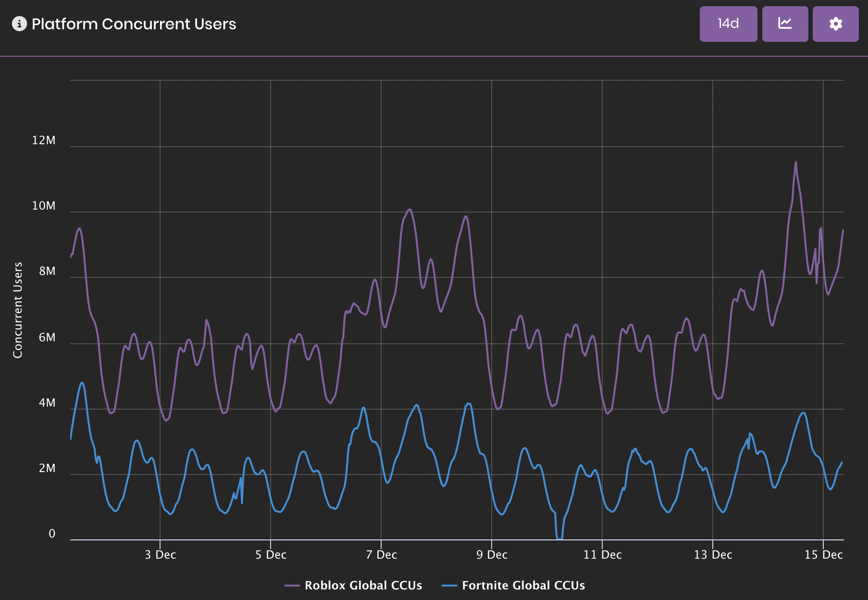Click the info icon beside Platform Concurrent Users

[x=19, y=24]
